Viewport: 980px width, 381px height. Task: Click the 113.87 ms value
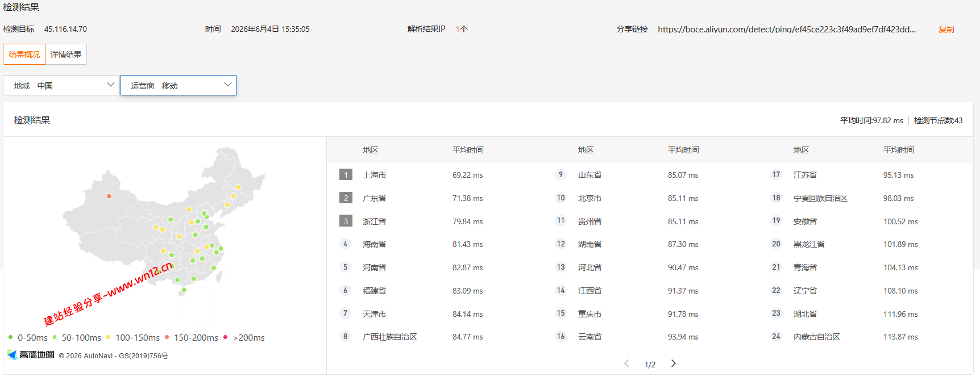[900, 337]
